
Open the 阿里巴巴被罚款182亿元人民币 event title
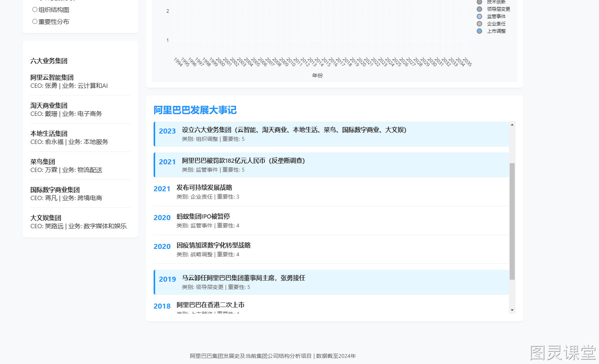(x=243, y=161)
